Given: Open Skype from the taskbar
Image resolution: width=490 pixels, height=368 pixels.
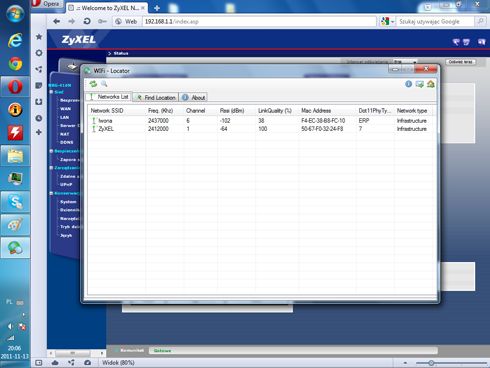Looking at the screenshot, I should coord(15,202).
